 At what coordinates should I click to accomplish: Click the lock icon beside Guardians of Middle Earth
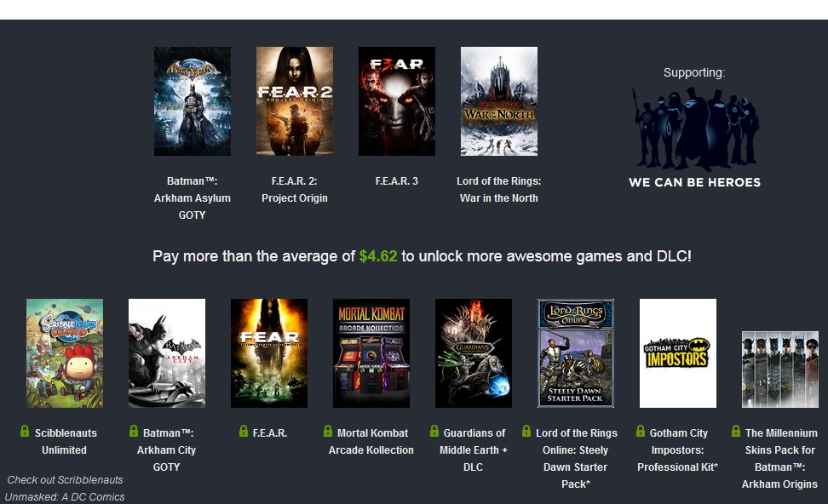[434, 431]
